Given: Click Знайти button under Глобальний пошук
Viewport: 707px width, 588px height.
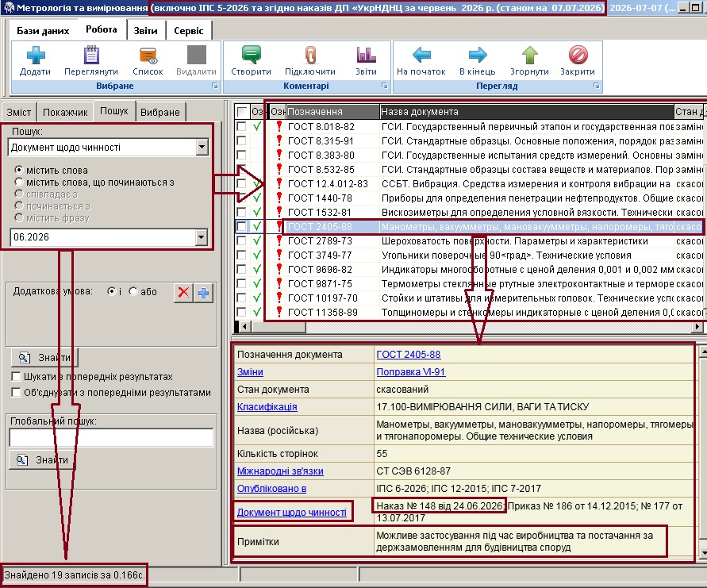Looking at the screenshot, I should point(42,460).
